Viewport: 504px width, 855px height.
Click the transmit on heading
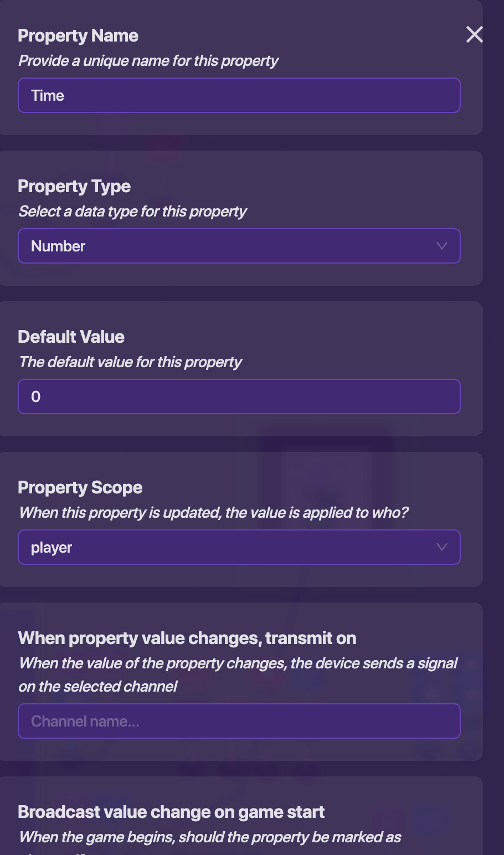click(187, 638)
